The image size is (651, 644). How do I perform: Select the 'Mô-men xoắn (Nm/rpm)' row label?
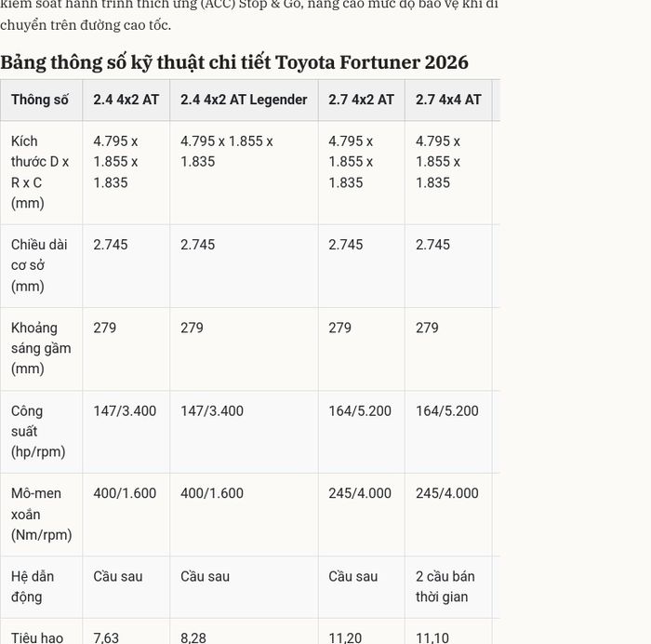(42, 514)
